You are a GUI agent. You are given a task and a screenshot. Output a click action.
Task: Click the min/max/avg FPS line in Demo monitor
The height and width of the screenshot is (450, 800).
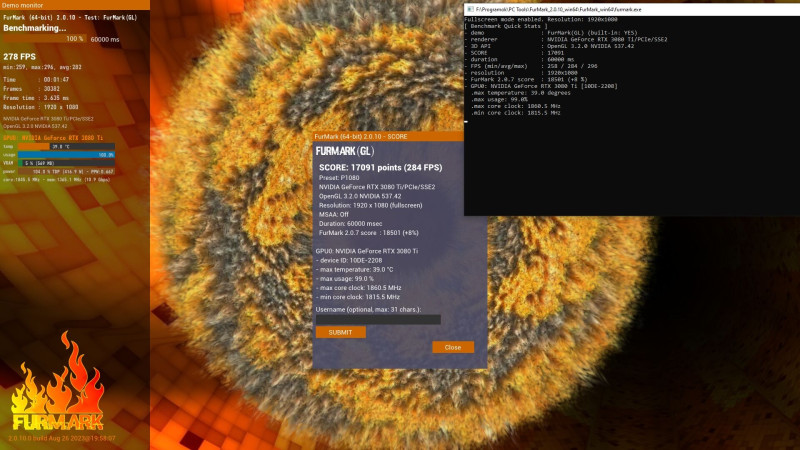click(x=42, y=67)
